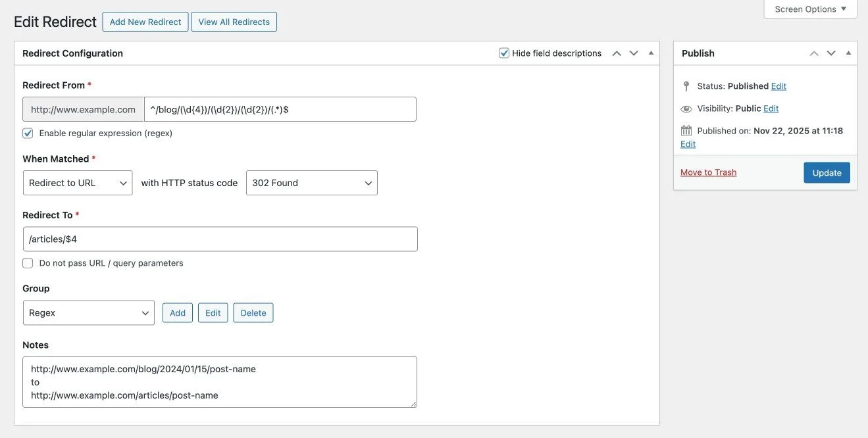Click into the Redirect To input field
Viewport: 868px width, 438px height.
point(220,239)
